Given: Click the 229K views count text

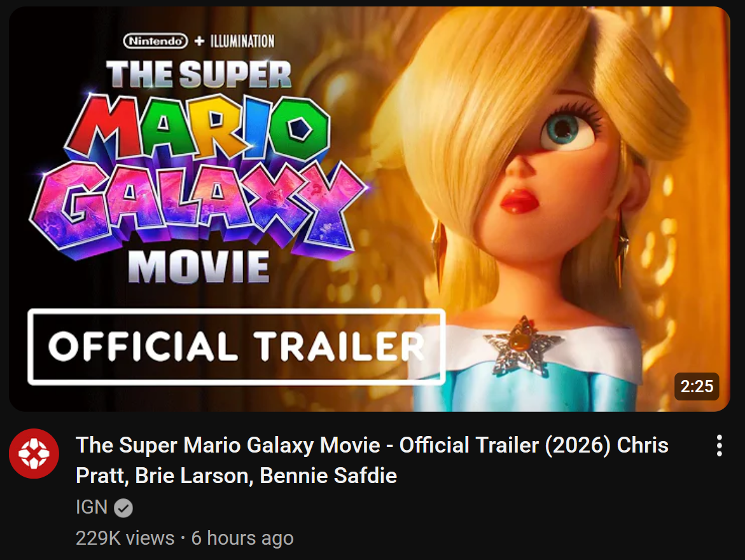Looking at the screenshot, I should tap(125, 538).
